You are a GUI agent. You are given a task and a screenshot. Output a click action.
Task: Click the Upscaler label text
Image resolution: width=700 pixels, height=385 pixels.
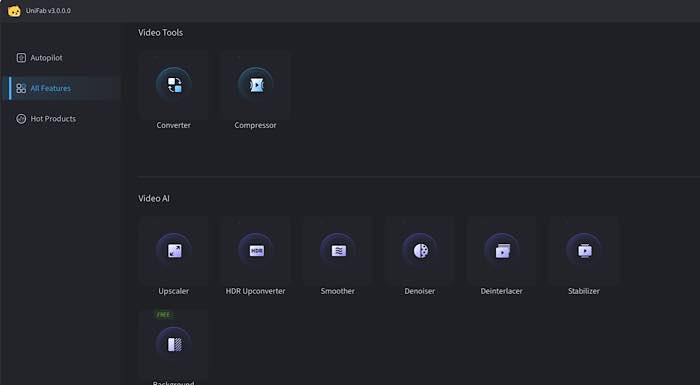(x=174, y=291)
